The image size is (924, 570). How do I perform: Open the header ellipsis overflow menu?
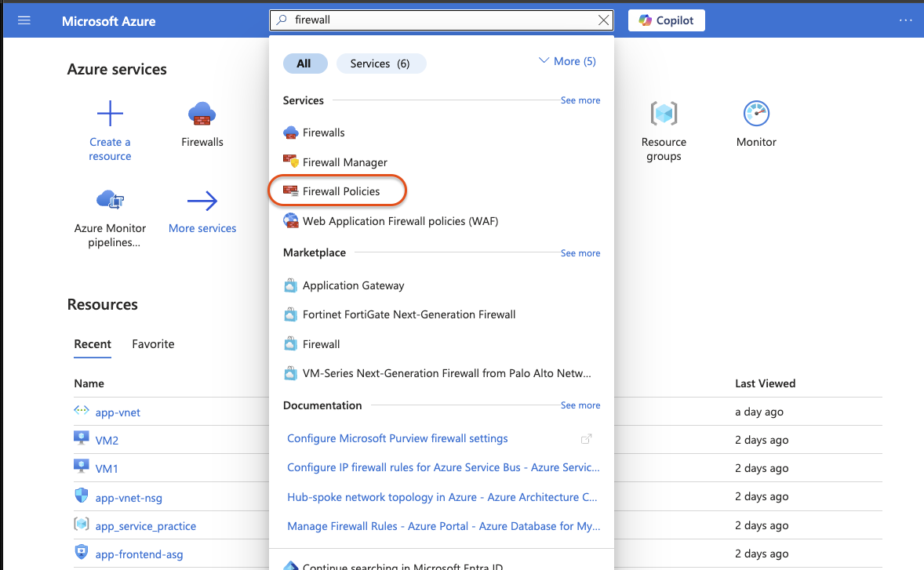(x=905, y=20)
